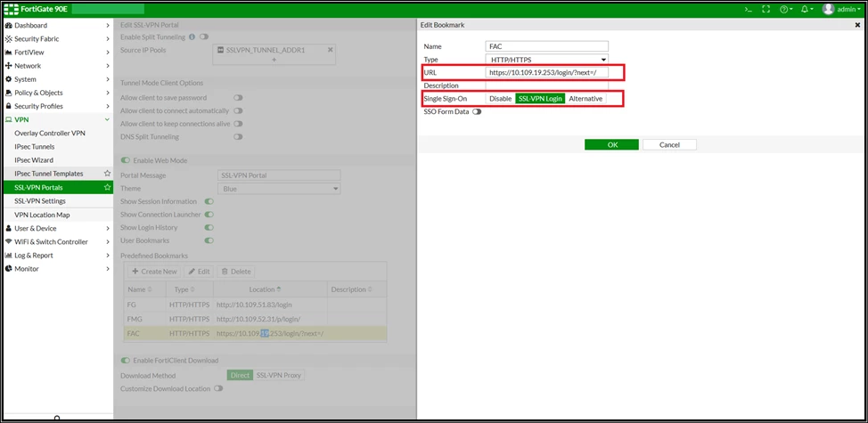868x423 pixels.
Task: Click the System gear icon
Action: [9, 79]
